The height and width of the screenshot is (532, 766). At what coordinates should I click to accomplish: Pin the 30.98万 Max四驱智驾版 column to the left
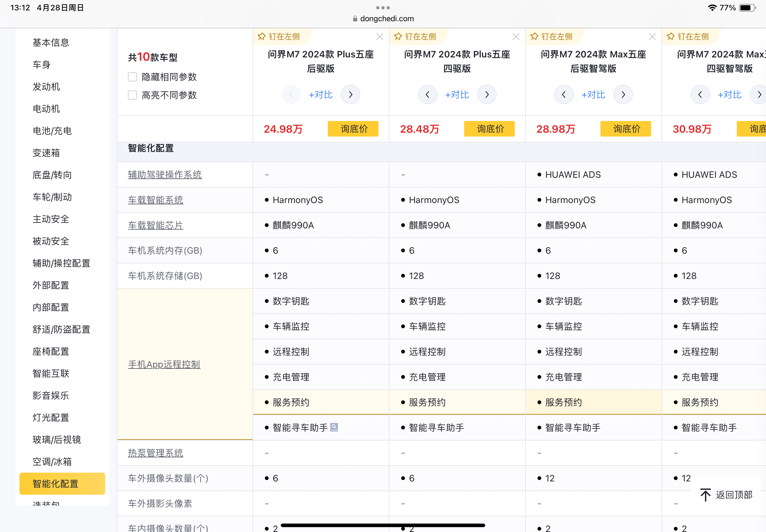coord(688,37)
